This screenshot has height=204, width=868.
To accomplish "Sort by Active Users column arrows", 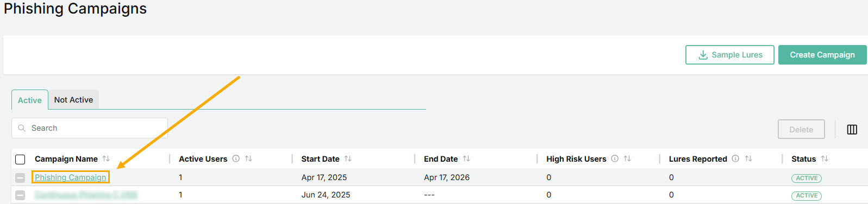I will (x=248, y=159).
